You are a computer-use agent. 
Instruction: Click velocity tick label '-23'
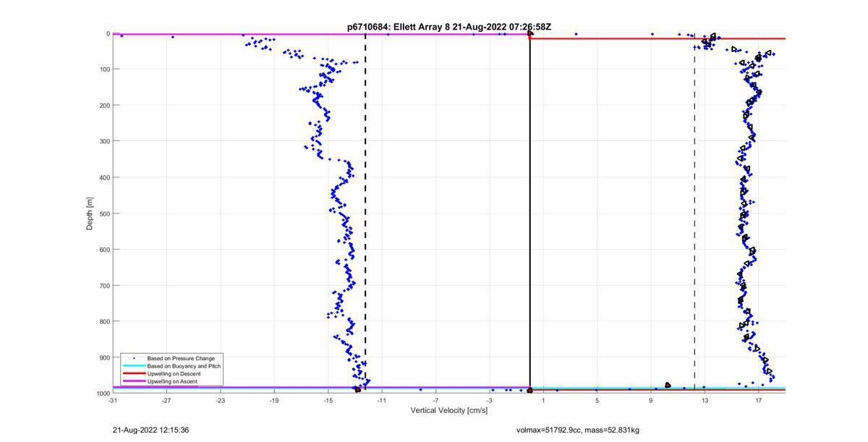(x=220, y=401)
